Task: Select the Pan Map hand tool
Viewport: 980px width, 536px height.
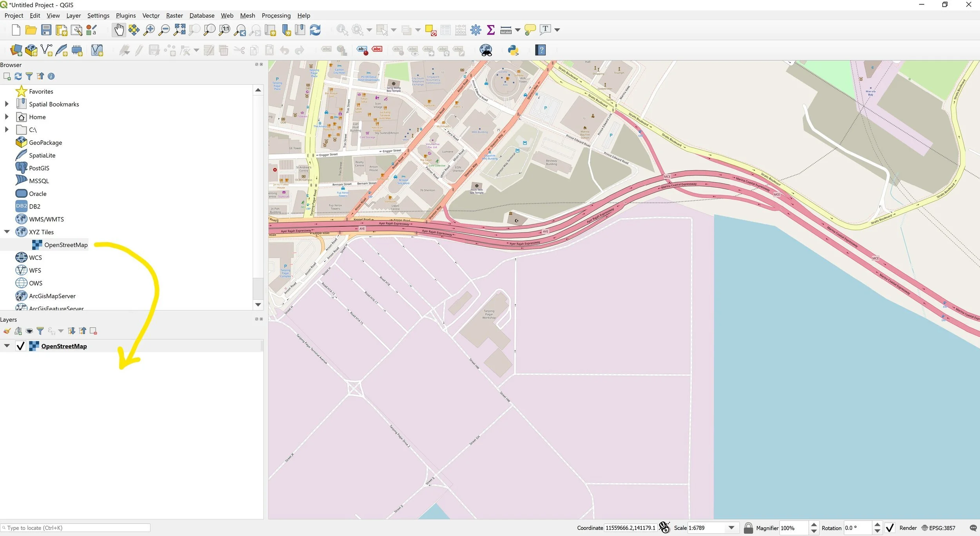Action: tap(119, 30)
